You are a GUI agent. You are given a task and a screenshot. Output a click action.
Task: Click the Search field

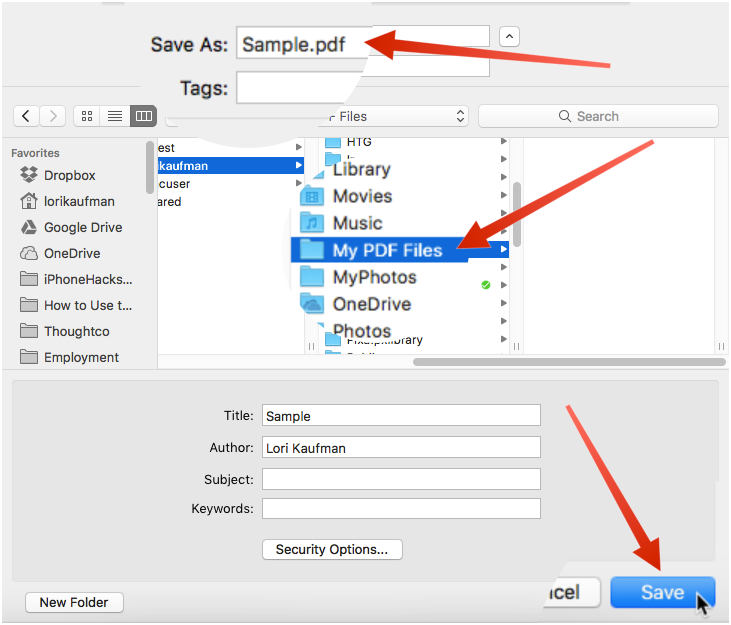coord(598,116)
